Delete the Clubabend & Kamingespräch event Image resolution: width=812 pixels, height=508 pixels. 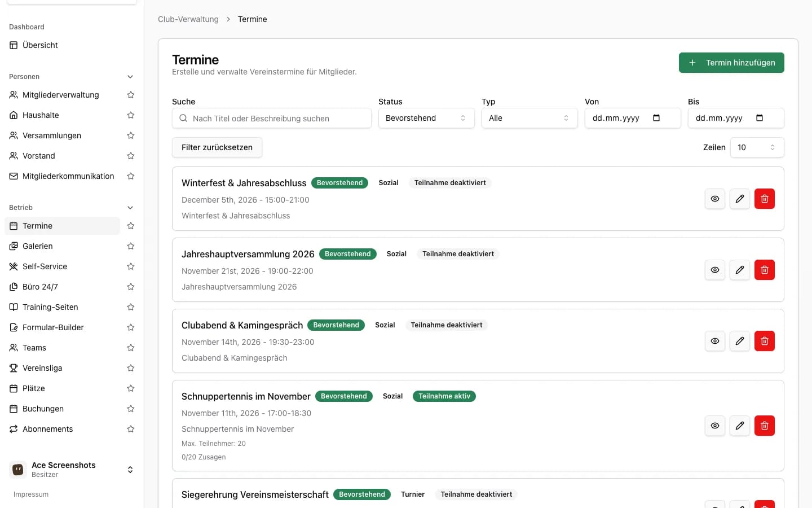[x=765, y=341]
